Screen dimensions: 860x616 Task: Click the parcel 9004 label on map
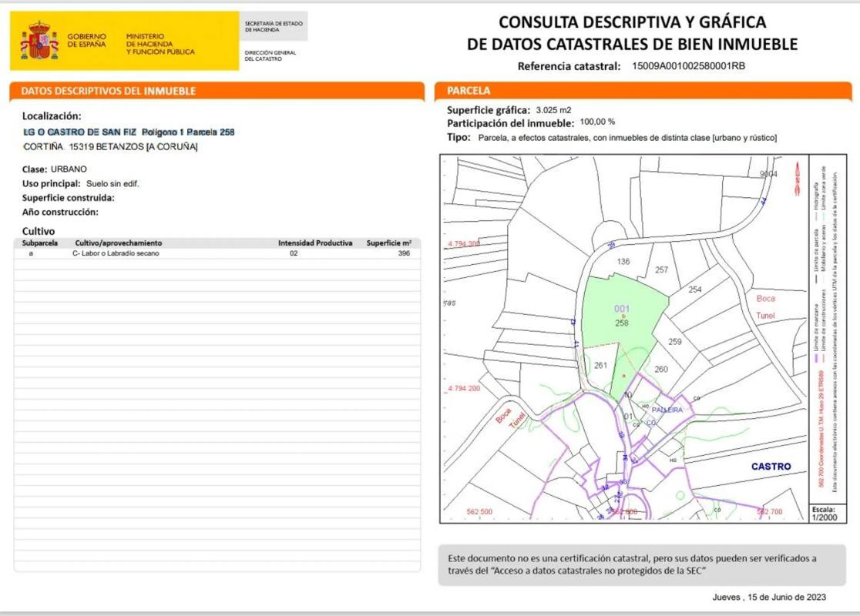click(768, 174)
